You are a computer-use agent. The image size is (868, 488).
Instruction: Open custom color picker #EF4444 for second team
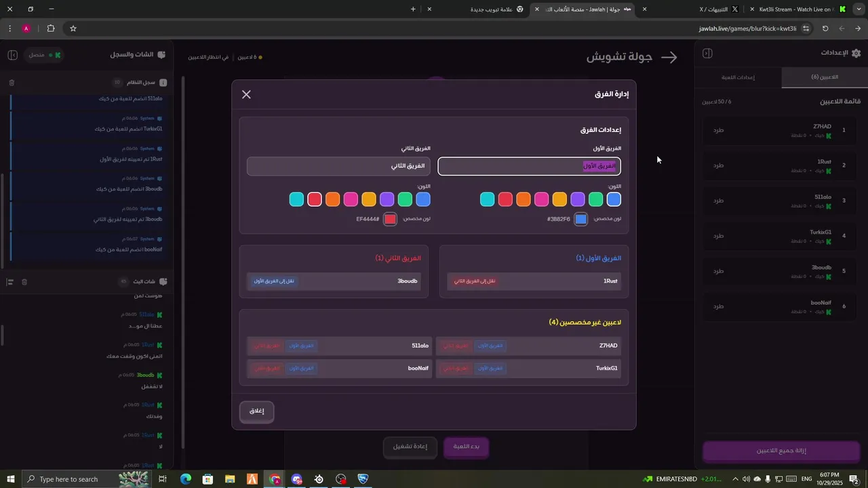tap(390, 219)
